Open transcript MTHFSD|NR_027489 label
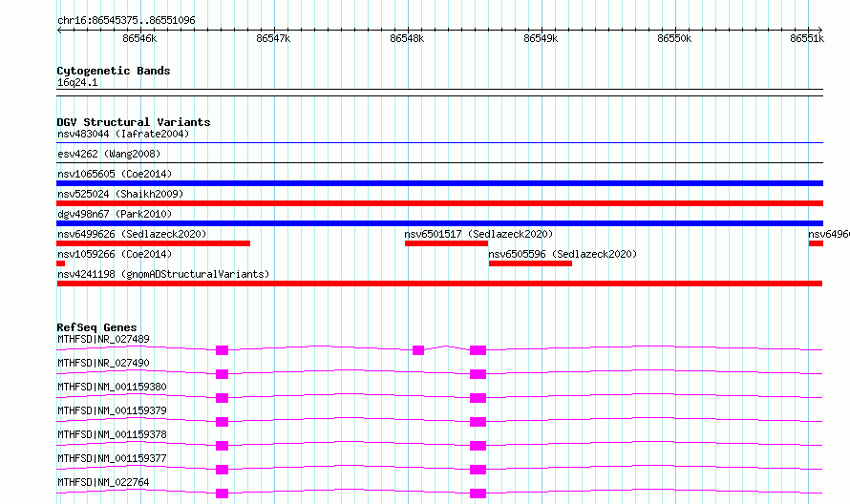This screenshot has width=850, height=504. [x=103, y=339]
